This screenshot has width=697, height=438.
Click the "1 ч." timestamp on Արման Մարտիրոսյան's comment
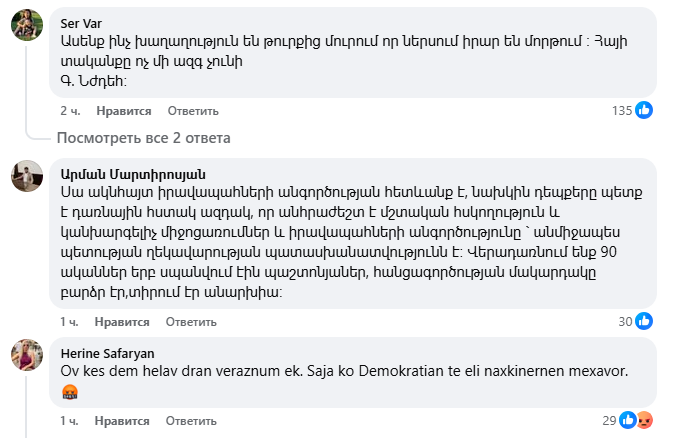pos(69,322)
